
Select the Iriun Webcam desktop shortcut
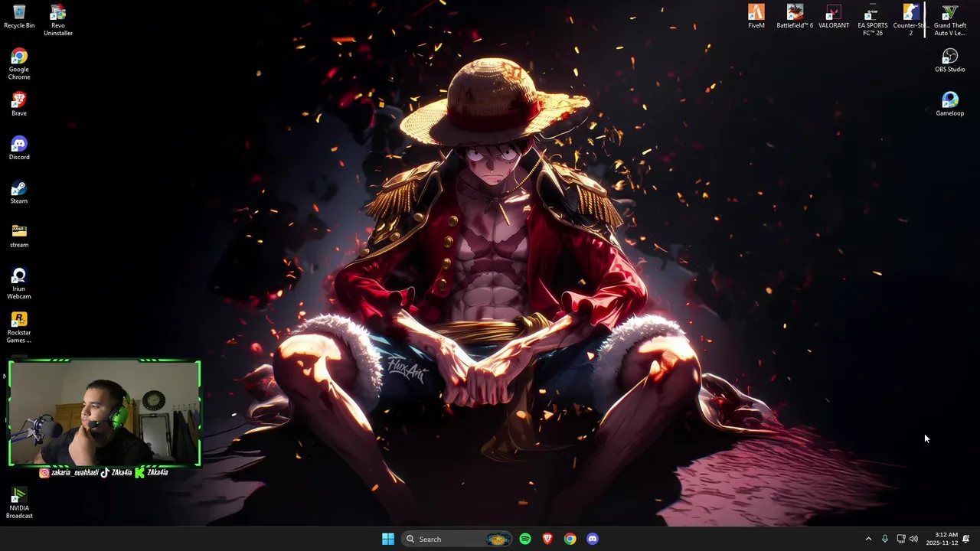pyautogui.click(x=19, y=284)
